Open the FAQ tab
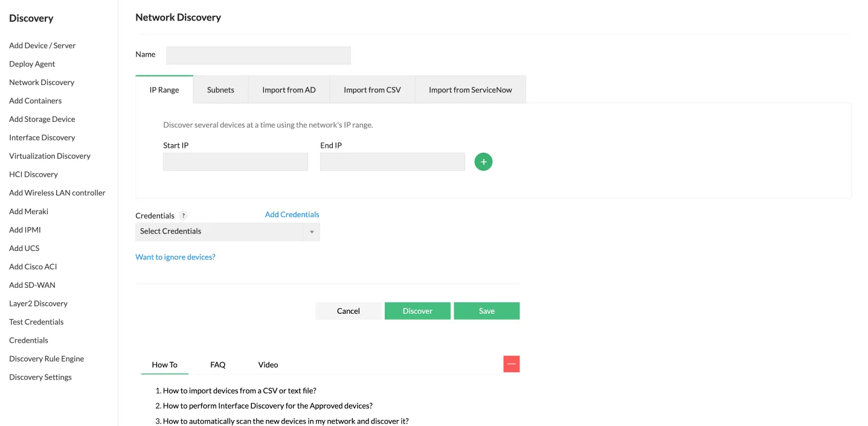This screenshot has height=426, width=868. [x=217, y=364]
